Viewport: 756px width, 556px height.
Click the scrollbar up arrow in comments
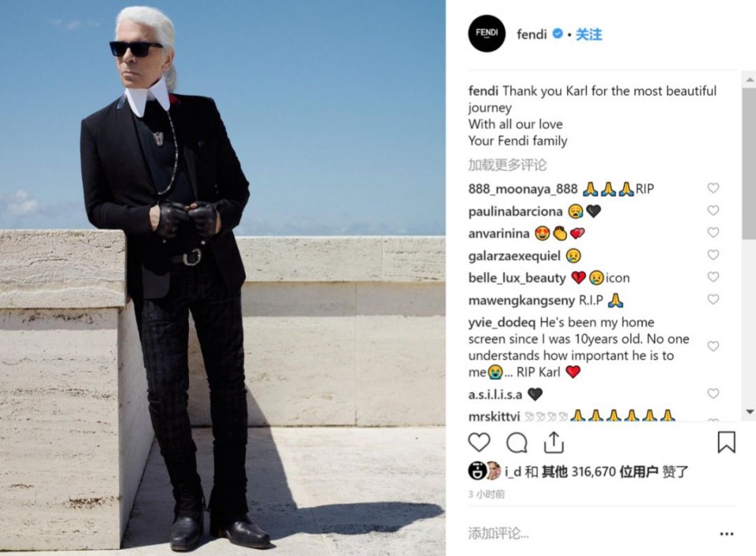(750, 79)
